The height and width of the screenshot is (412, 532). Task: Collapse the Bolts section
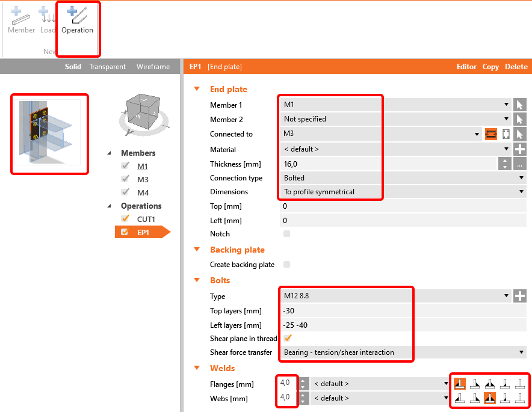197,280
